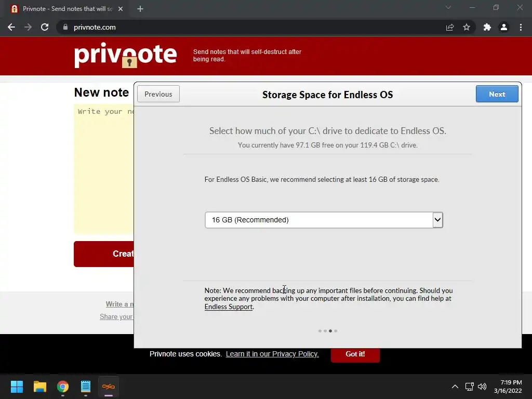Image resolution: width=532 pixels, height=399 pixels.
Task: Click the 'Send notes that will self-destruct' tagline
Action: point(247,55)
